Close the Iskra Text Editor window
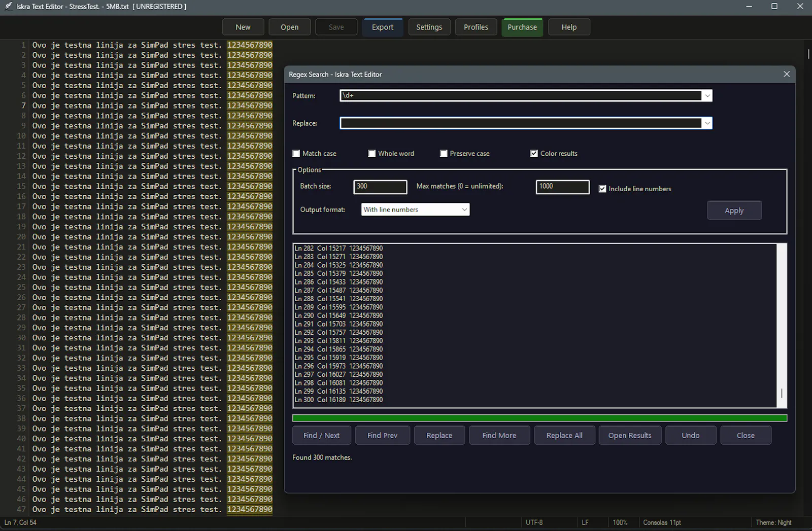Screen dimensions: 812x531 800,7
